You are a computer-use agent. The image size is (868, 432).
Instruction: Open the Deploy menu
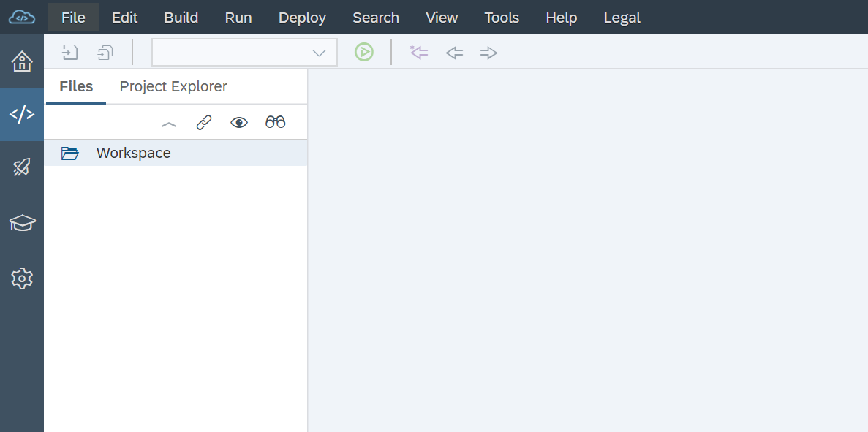coord(302,18)
